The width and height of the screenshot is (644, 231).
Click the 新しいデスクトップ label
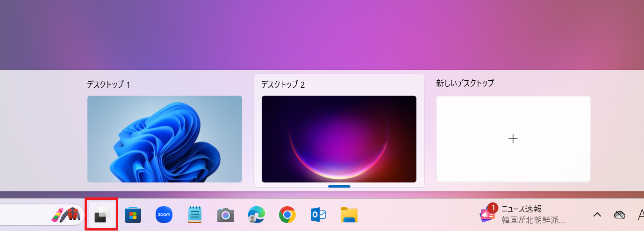coord(465,83)
